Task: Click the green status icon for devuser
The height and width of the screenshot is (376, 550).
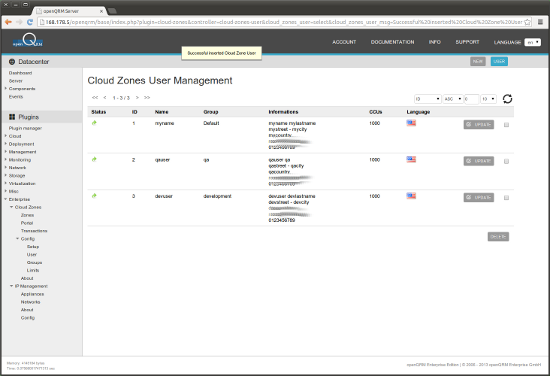Action: coord(94,196)
